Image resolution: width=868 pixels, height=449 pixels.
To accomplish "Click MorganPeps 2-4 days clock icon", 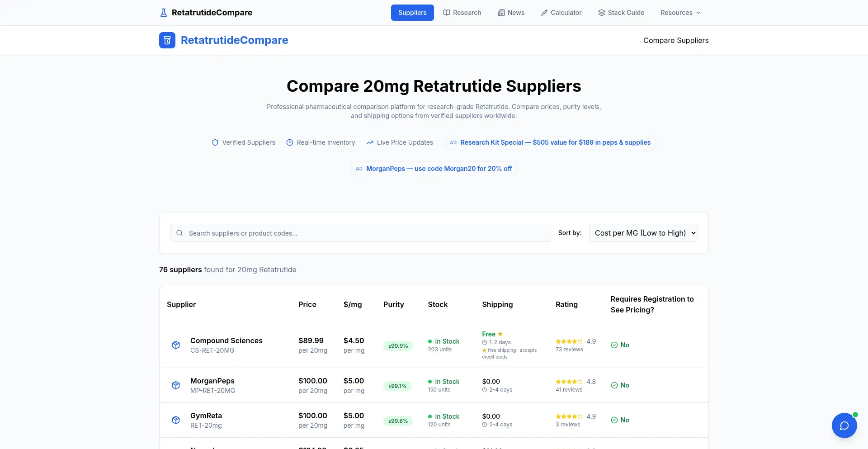I will click(x=485, y=390).
